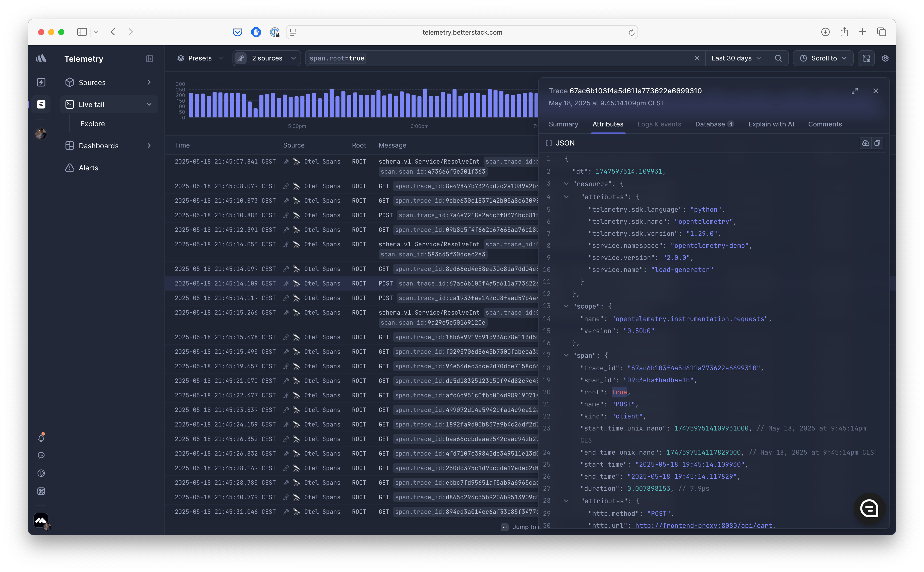Screen dimensions: 924x572
Task: Run search with the magnifier icon
Action: (778, 58)
